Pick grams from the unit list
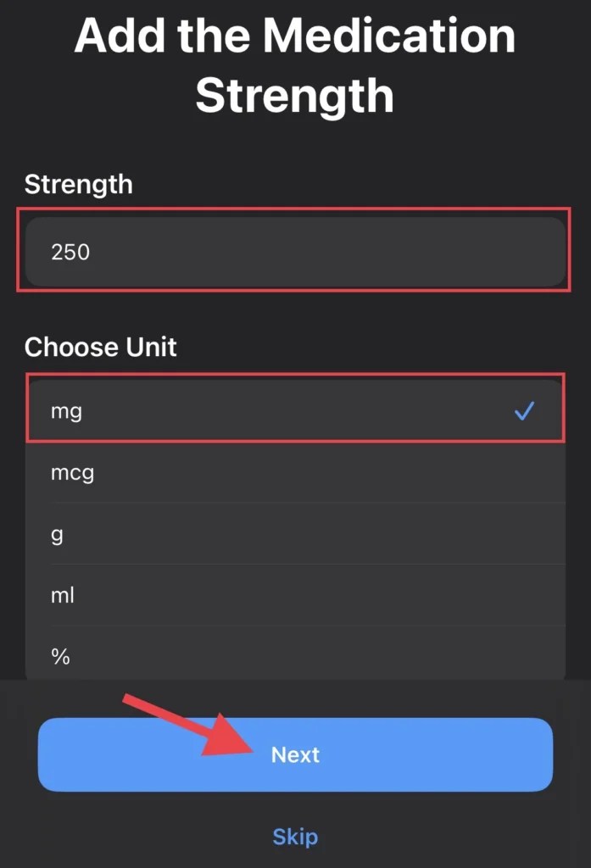This screenshot has height=868, width=591. [x=295, y=535]
